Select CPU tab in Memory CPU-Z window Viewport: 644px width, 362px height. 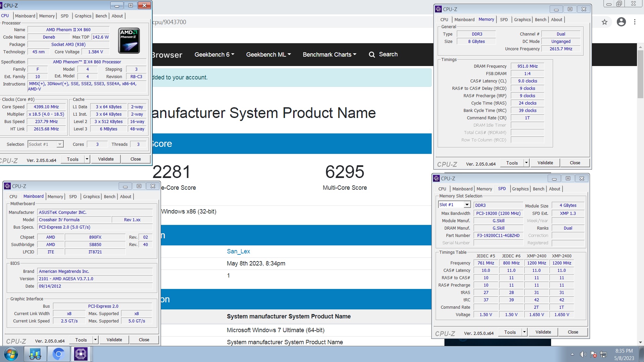444,20
